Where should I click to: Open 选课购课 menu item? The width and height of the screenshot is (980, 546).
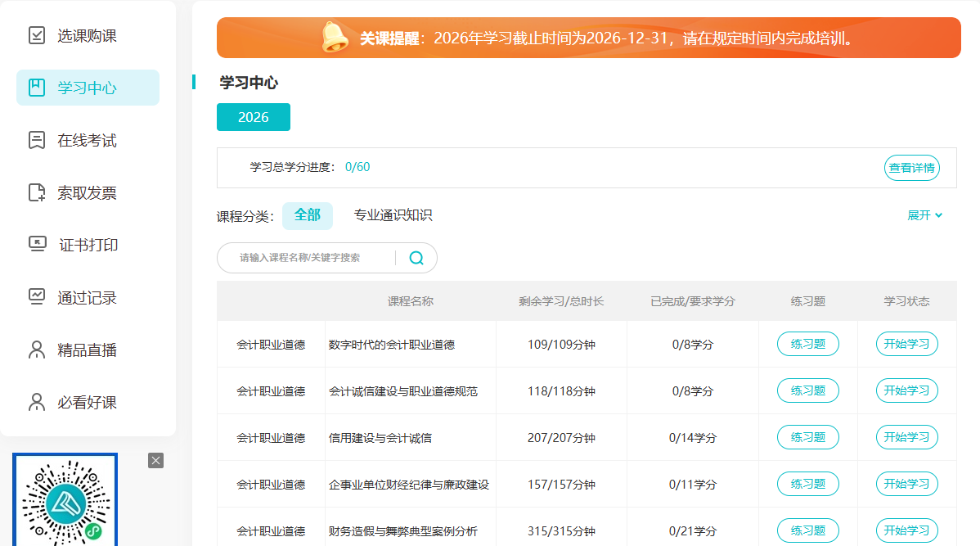(88, 36)
